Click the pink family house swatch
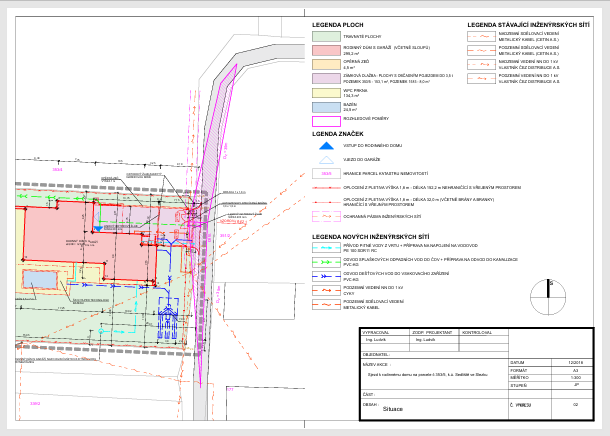Image resolution: width=610 pixels, height=436 pixels. pyautogui.click(x=326, y=48)
